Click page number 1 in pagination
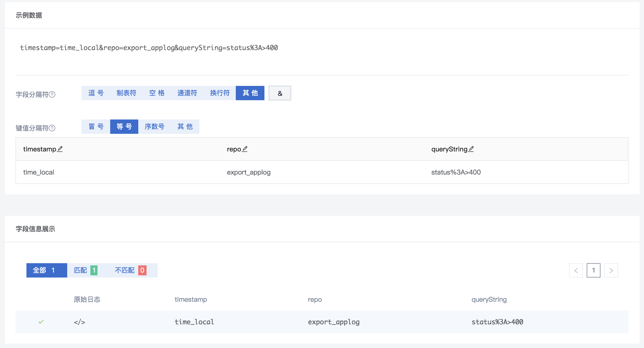 tap(594, 270)
